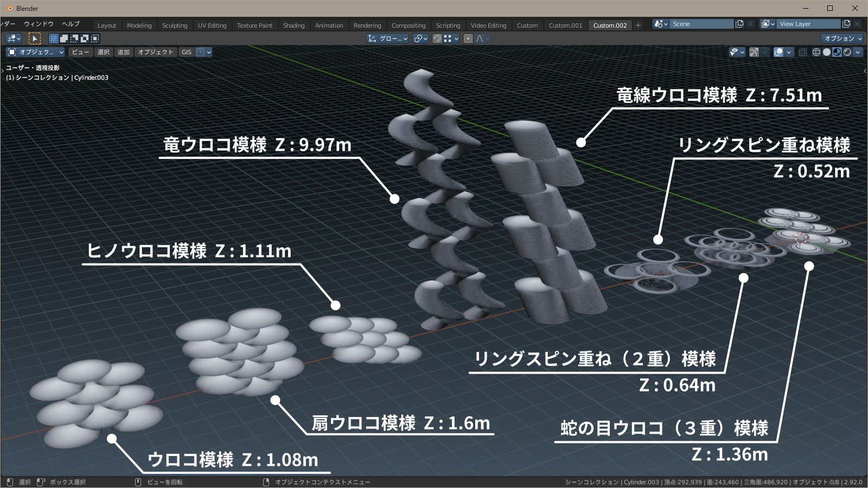
Task: Select the extend box-select mode toggle
Action: 63,38
